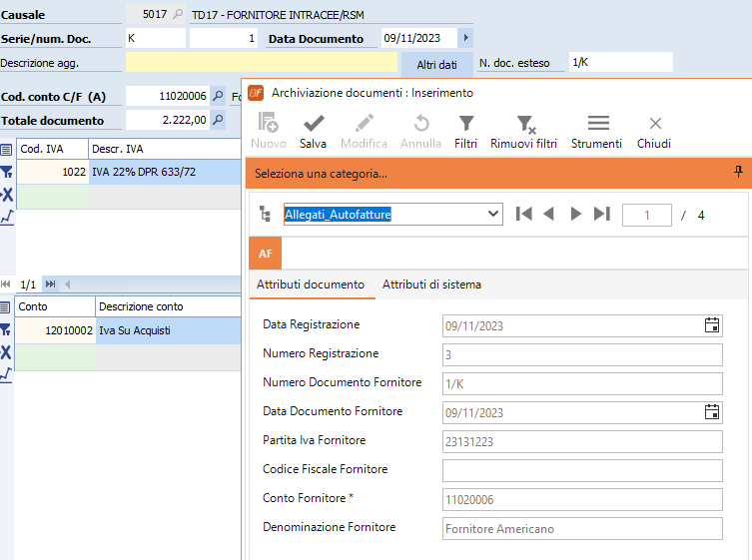Click the IVA grid Excel export icon
Image resolution: width=752 pixels, height=560 pixels.
pos(6,195)
